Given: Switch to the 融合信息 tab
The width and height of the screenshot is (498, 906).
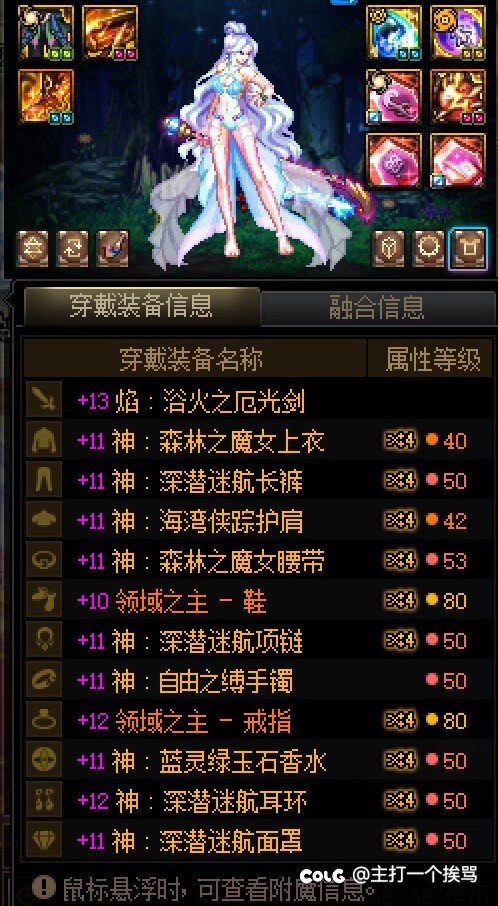Looking at the screenshot, I should coord(378,308).
